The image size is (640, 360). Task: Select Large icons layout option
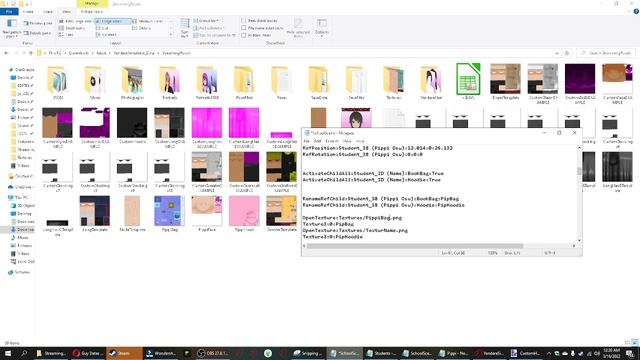point(113,21)
